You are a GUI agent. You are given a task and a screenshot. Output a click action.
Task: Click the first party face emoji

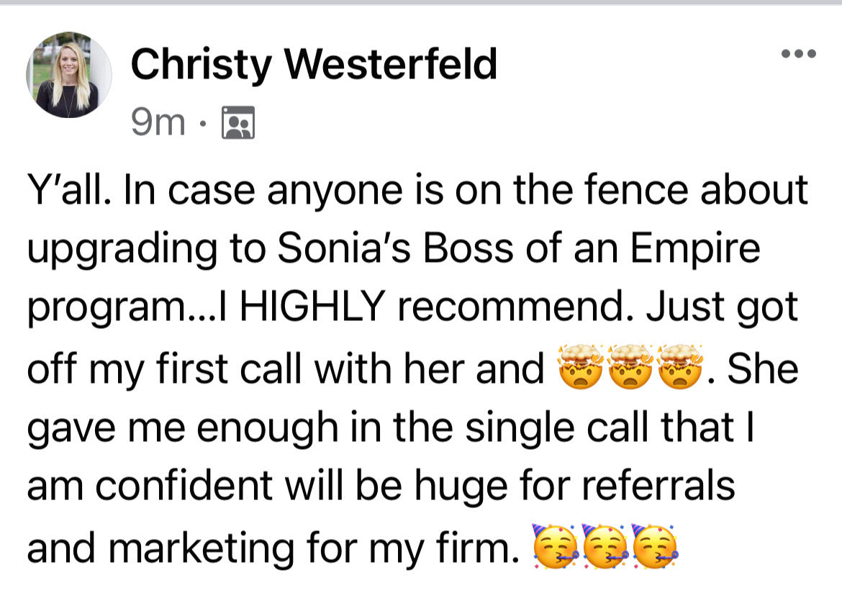coord(554,546)
